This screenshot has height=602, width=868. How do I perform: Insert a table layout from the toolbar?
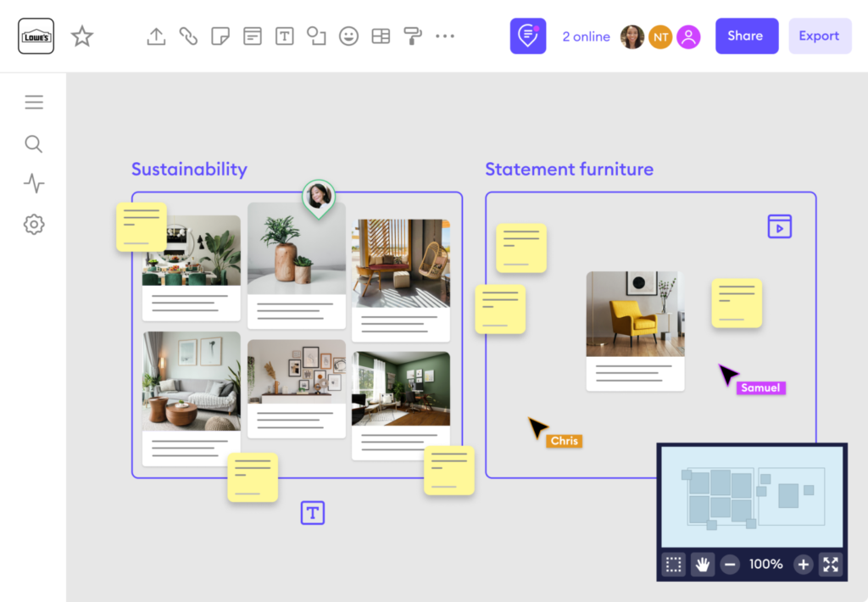click(381, 36)
